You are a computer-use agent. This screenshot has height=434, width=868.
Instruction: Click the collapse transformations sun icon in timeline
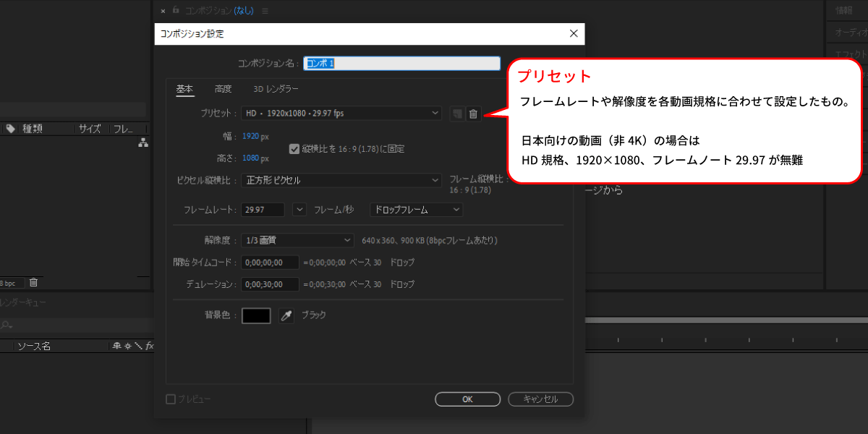(x=127, y=346)
